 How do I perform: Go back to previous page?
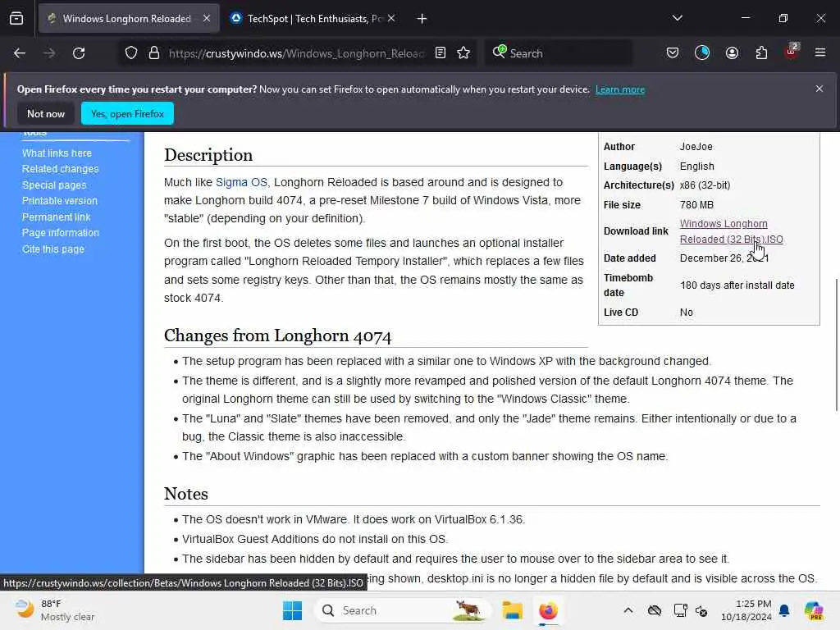click(20, 53)
